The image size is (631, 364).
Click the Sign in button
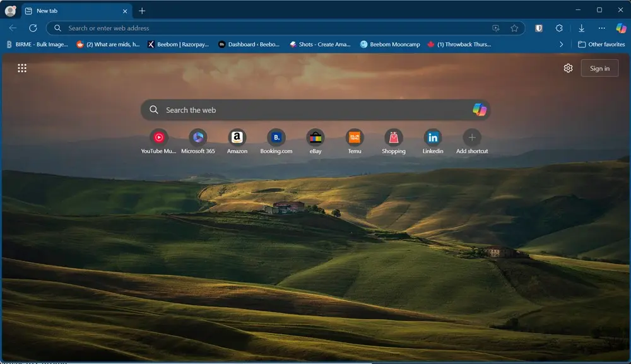coord(599,68)
